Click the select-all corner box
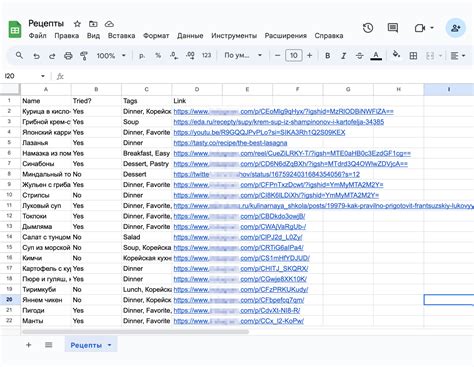 coord(10,89)
